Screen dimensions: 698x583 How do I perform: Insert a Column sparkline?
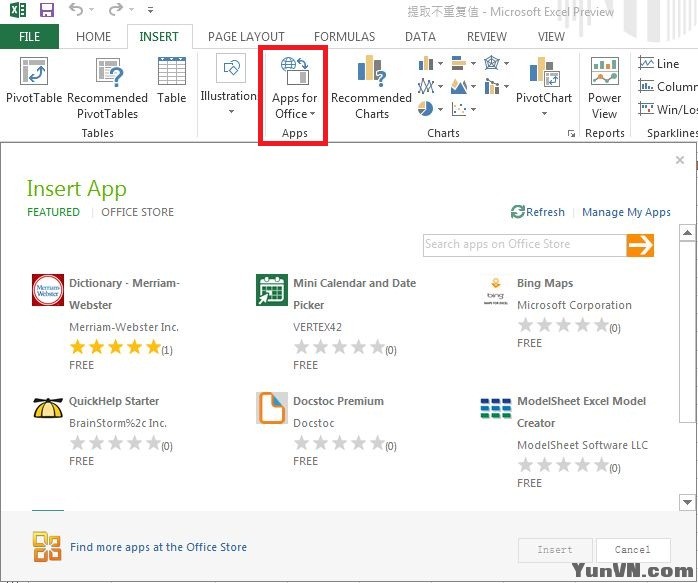pyautogui.click(x=667, y=86)
